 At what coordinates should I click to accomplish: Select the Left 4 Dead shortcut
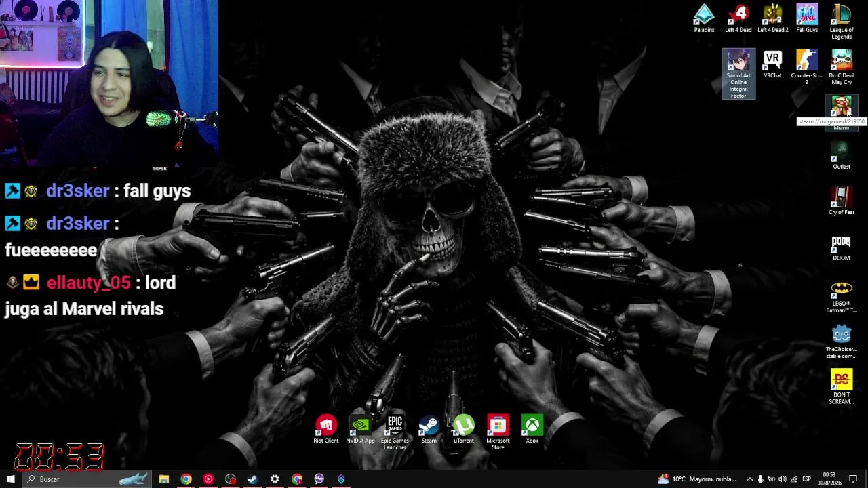(738, 19)
